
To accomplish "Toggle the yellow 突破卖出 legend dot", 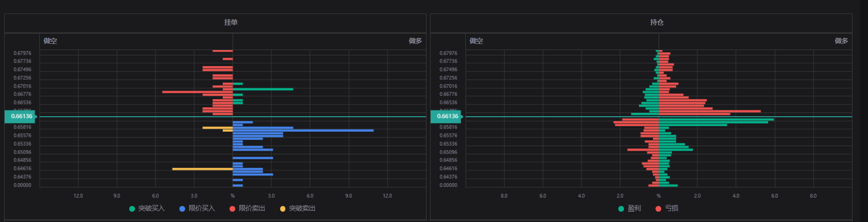I will tap(282, 209).
